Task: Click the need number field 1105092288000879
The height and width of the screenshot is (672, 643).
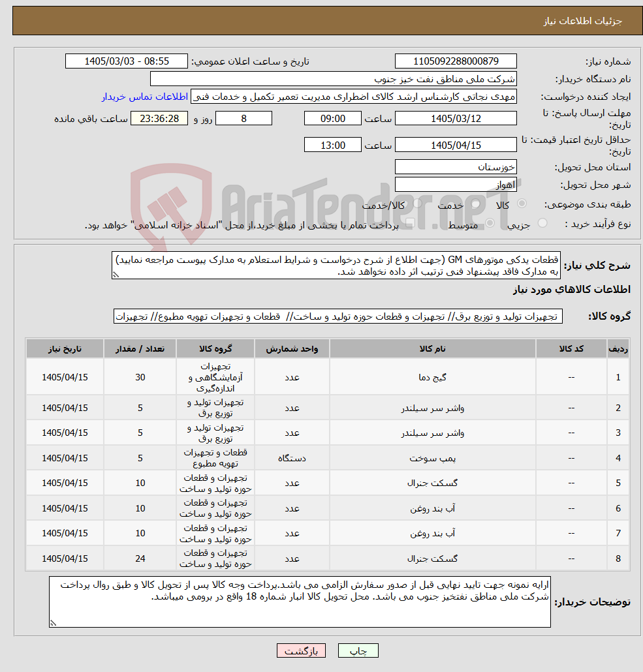Action: pos(456,61)
